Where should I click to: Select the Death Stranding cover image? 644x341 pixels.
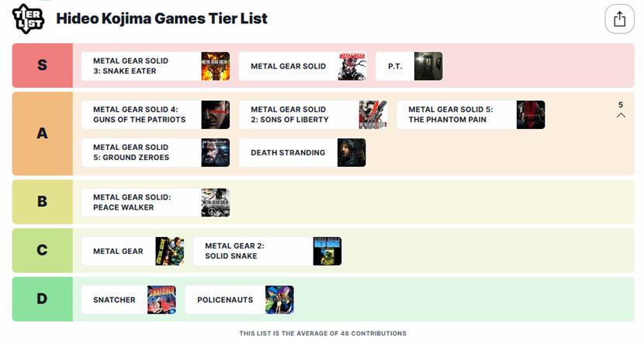click(351, 152)
